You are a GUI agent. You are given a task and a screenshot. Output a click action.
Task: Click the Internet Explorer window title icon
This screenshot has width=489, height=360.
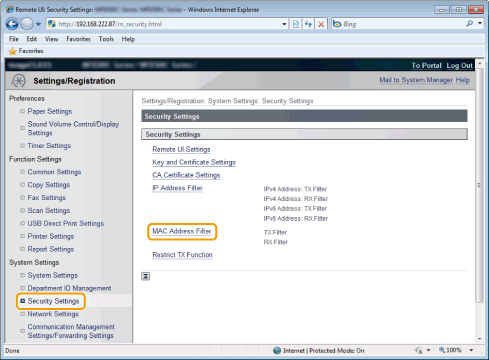click(x=9, y=9)
